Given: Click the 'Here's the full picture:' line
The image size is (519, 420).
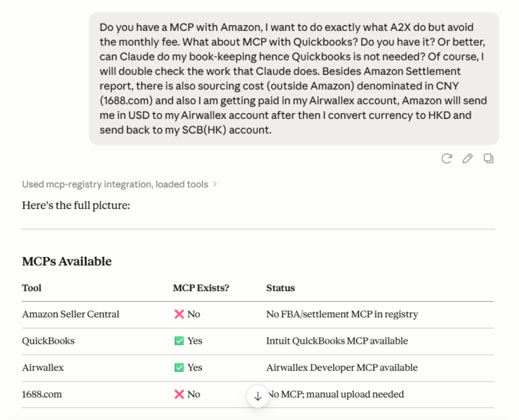Looking at the screenshot, I should point(76,205).
